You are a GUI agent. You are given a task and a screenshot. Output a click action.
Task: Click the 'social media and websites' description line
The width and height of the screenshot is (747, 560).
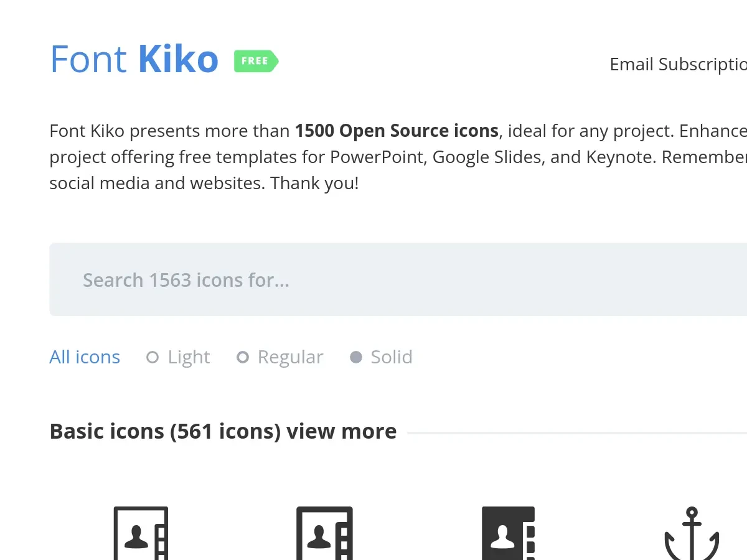[x=204, y=184]
